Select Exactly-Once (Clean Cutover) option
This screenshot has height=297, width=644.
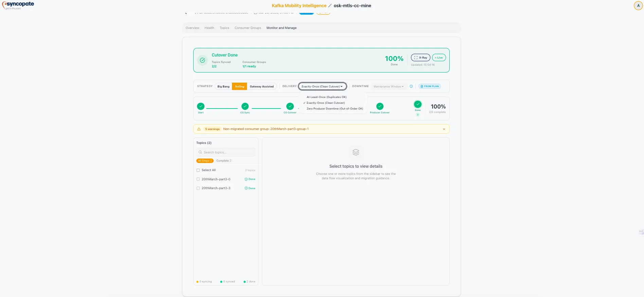325,103
